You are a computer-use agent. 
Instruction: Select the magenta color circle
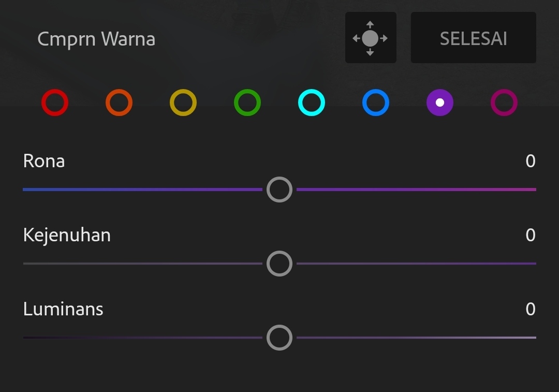pyautogui.click(x=504, y=103)
